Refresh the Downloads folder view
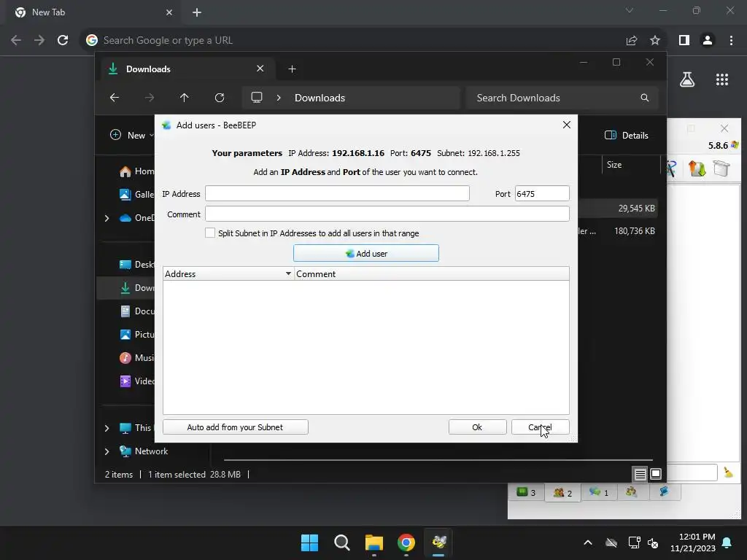Viewport: 747px width, 560px height. point(220,98)
